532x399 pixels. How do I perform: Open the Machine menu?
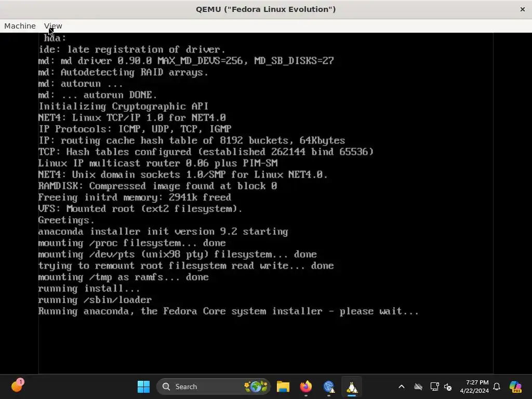[20, 26]
